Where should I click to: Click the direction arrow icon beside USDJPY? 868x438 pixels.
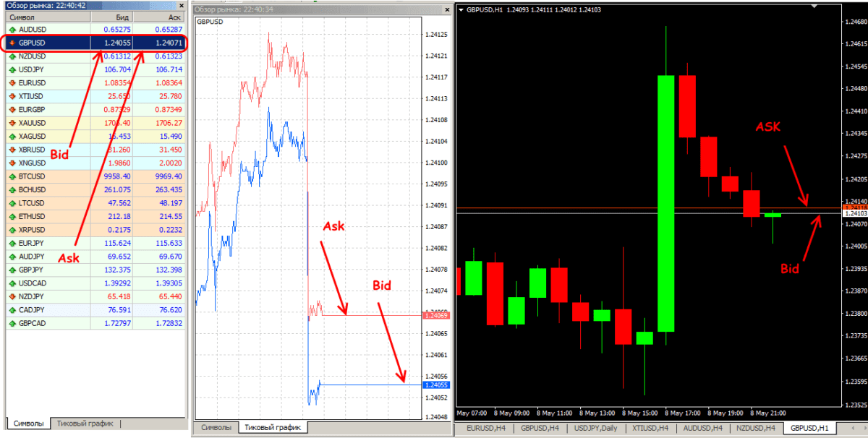point(12,69)
